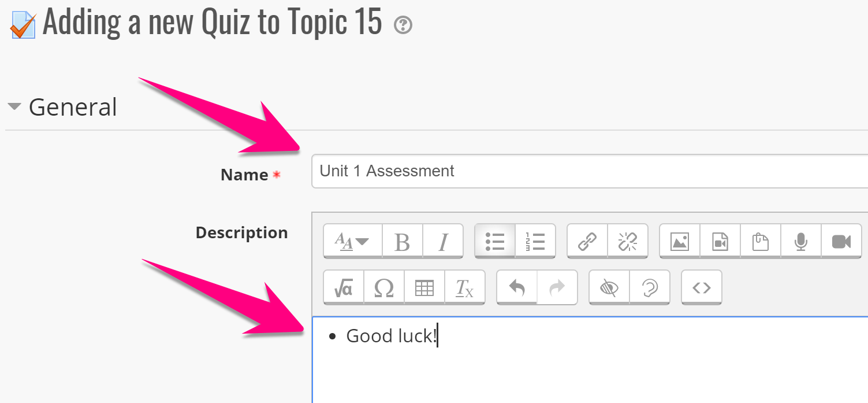Toggle italic text formatting
The image size is (868, 403).
pos(443,241)
